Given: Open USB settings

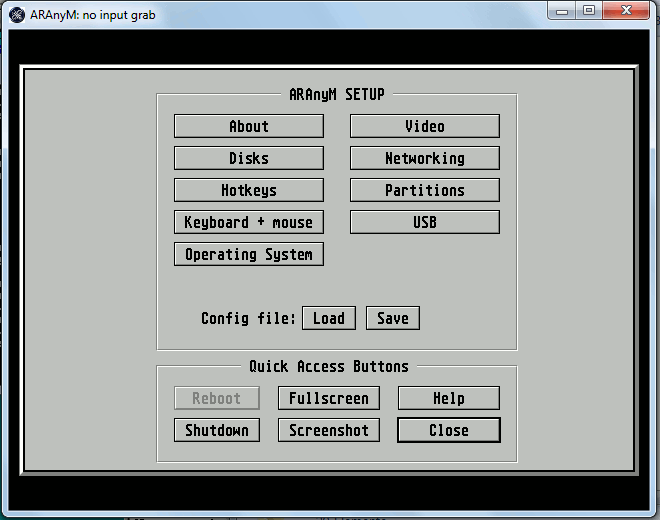Looking at the screenshot, I should (x=425, y=222).
